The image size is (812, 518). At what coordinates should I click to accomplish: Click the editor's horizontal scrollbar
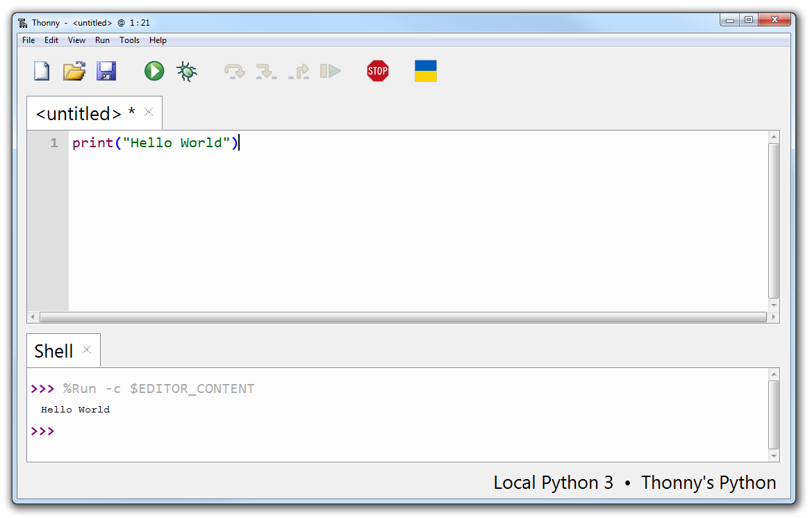click(403, 317)
